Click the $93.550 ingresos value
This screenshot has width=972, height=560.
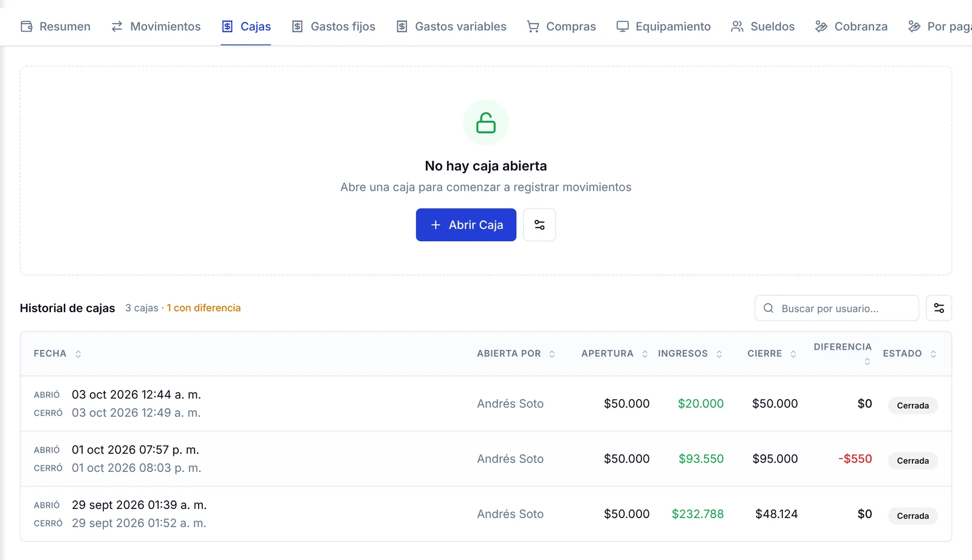tap(701, 459)
